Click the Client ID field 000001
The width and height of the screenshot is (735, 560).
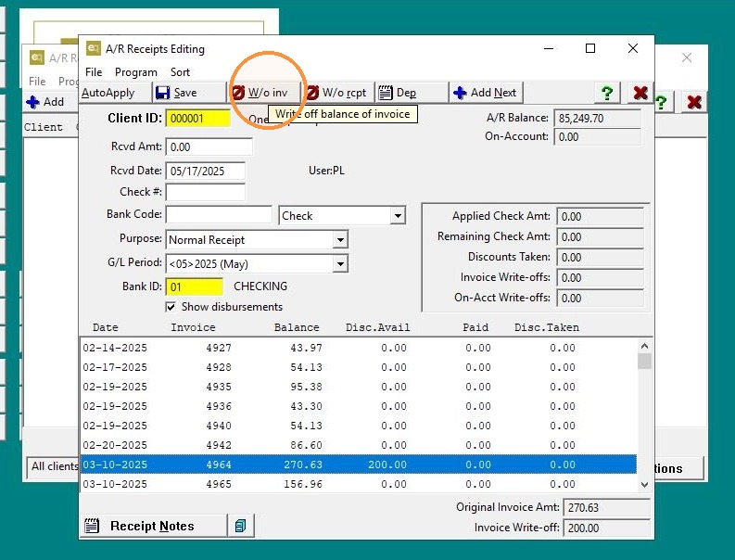tap(198, 118)
